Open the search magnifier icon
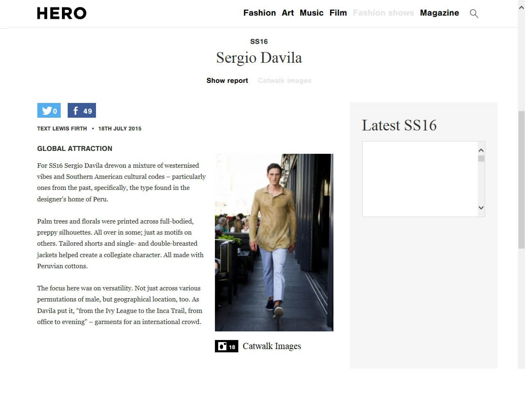 (474, 14)
